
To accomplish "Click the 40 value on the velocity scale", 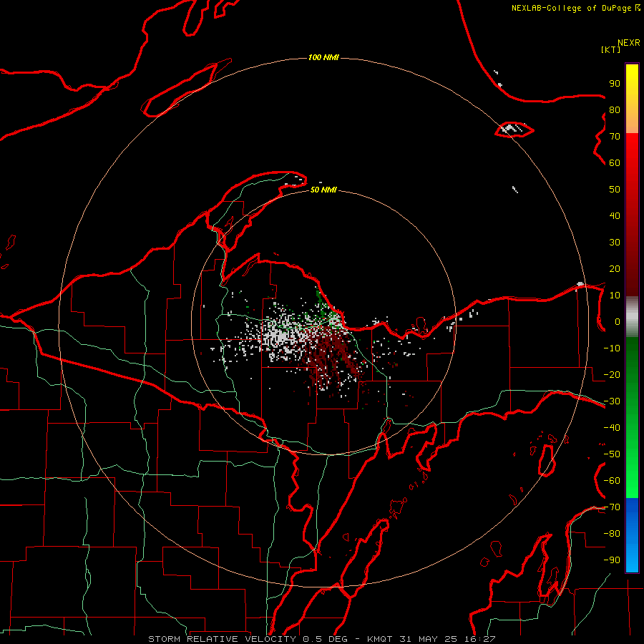I will pos(615,216).
